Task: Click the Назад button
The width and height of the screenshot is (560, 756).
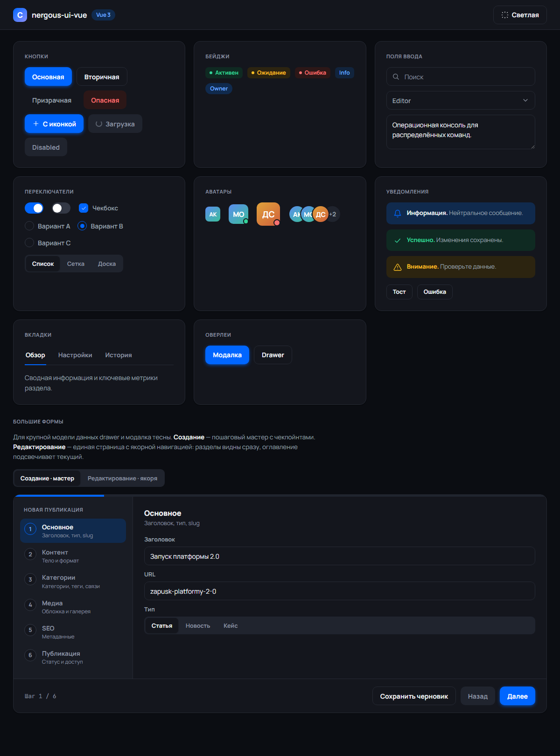Action: tap(478, 696)
